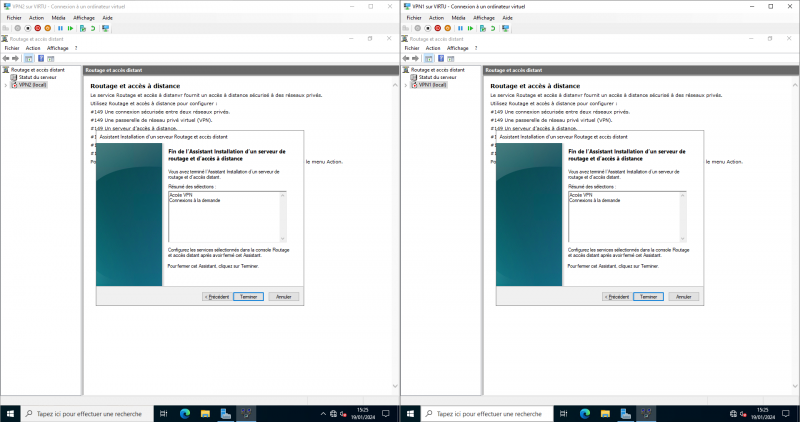800x422 pixels.
Task: Open Action menu in VPN2 Routage console
Action: 33,48
